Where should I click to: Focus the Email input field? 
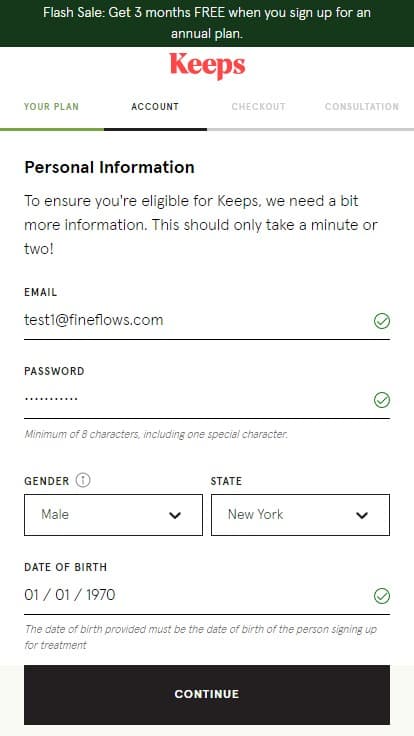[x=207, y=321]
